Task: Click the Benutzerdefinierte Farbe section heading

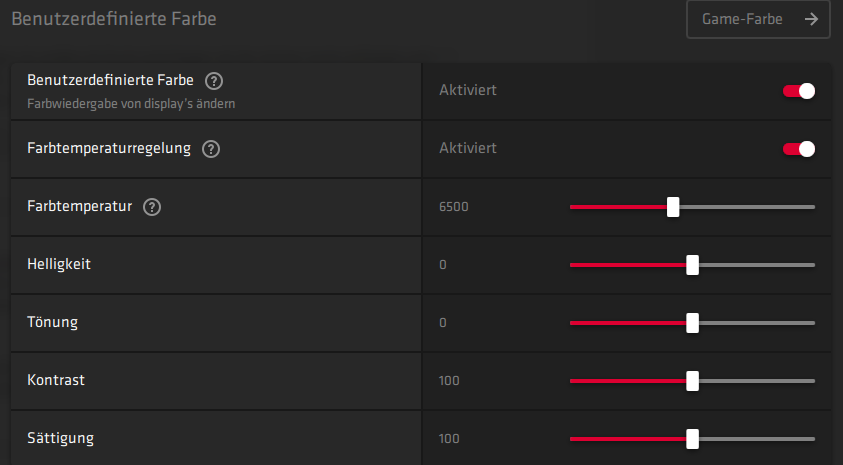Action: pos(113,18)
